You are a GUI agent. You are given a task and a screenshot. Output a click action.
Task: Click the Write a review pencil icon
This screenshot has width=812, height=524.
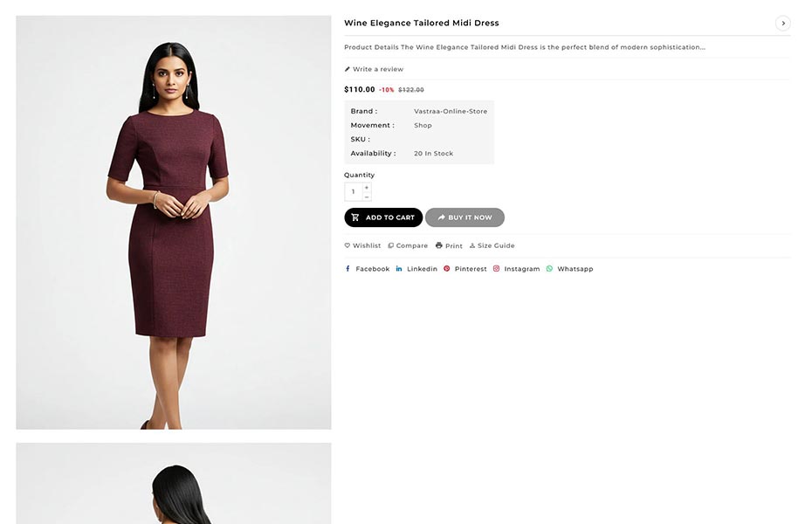(x=348, y=69)
